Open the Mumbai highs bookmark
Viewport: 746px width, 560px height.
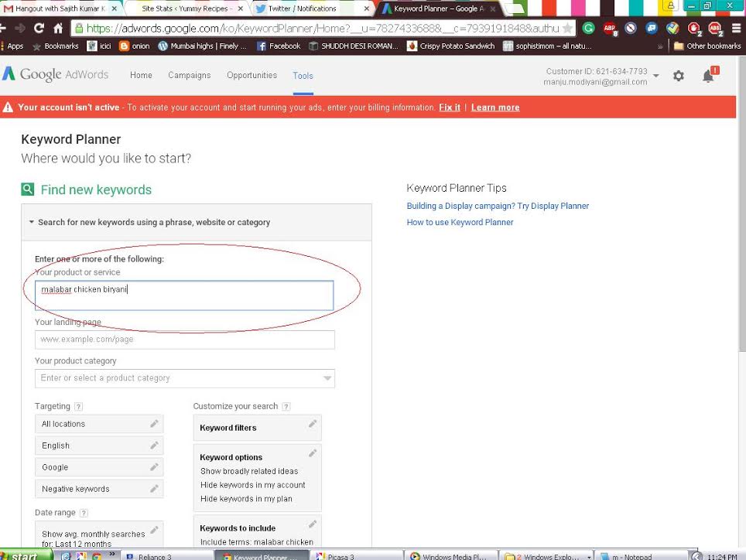coord(203,46)
